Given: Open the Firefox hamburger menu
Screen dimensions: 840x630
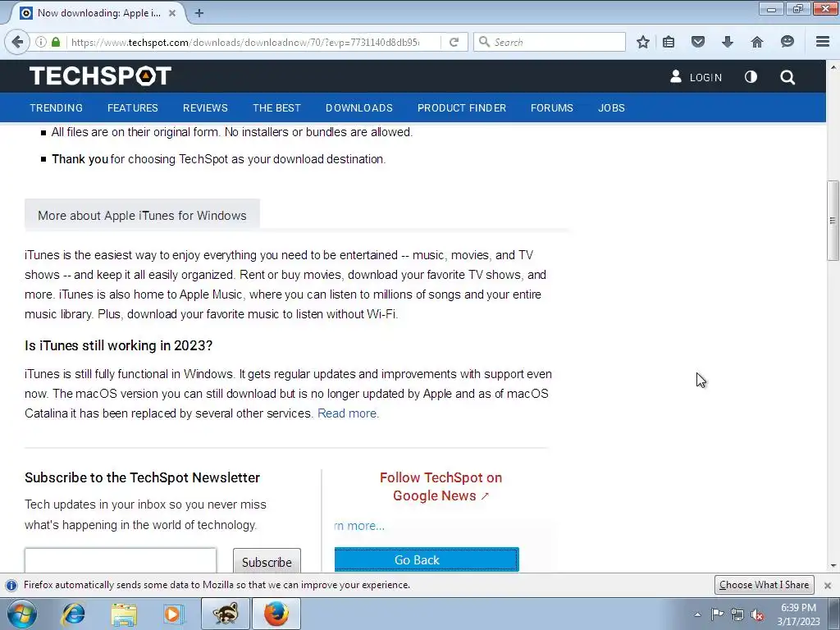Looking at the screenshot, I should tap(823, 42).
